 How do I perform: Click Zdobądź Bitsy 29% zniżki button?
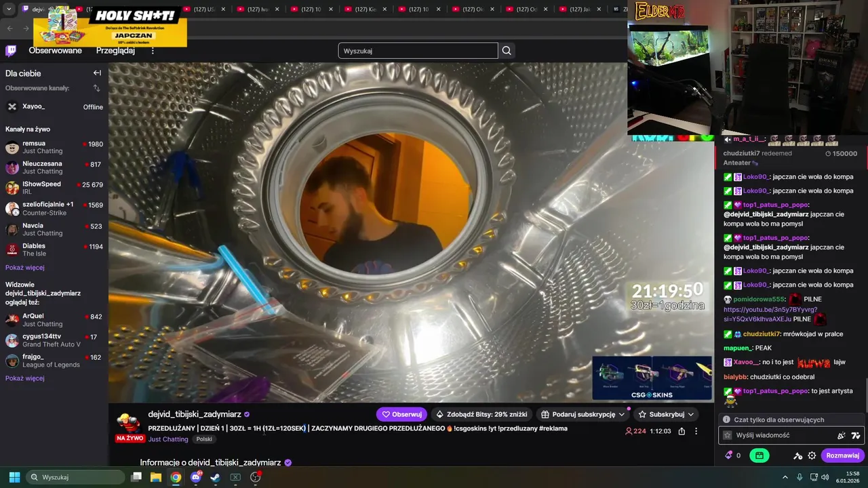[481, 414]
